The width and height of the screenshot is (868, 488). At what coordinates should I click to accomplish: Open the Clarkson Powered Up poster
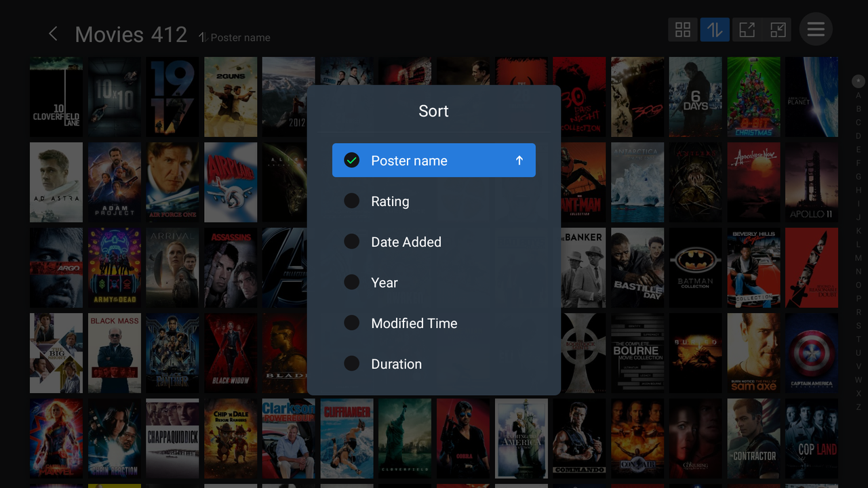[289, 439]
